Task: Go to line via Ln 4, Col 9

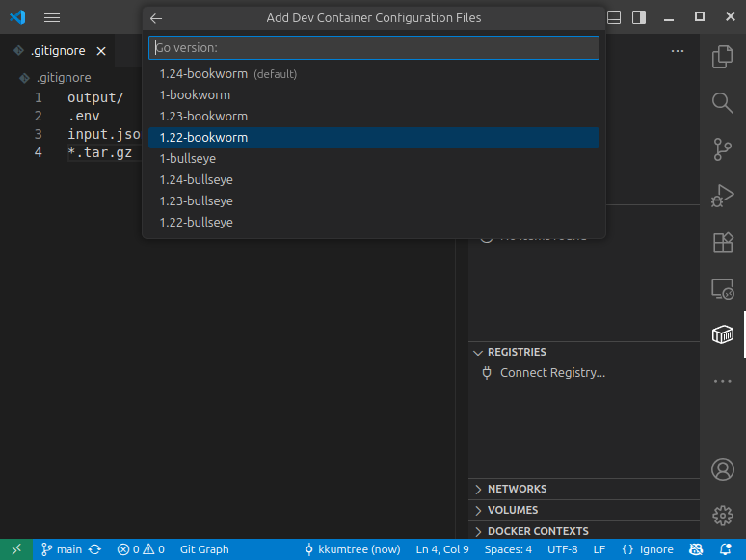Action: 442,549
